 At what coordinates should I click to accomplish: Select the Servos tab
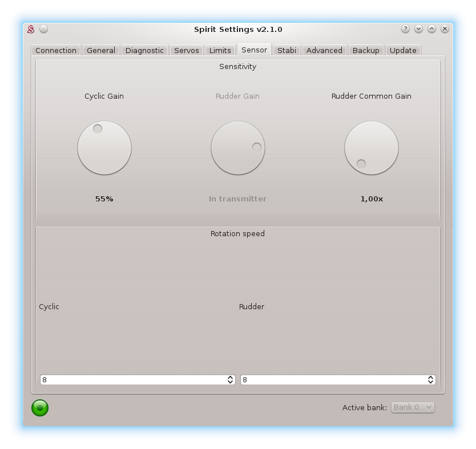click(187, 50)
